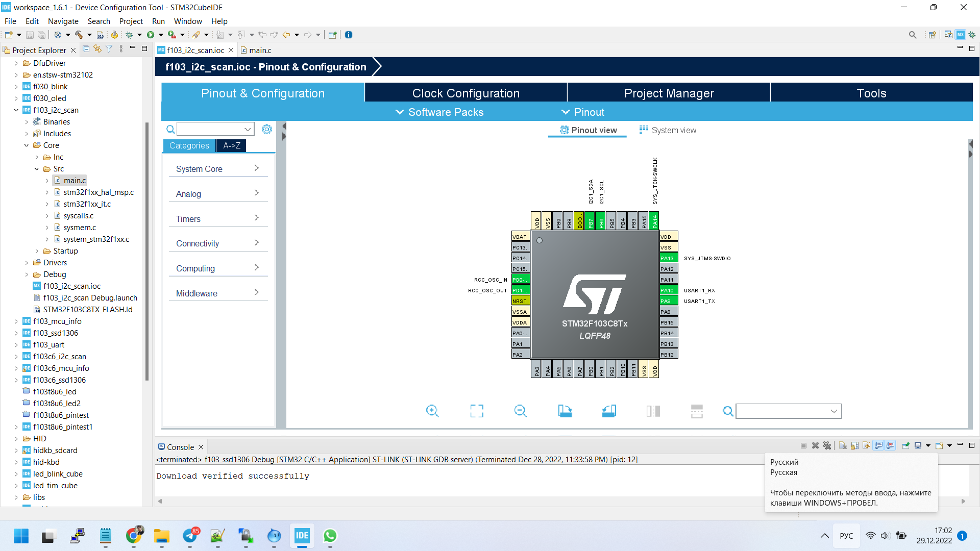Zoom out of the chip pinout
The image size is (980, 551).
click(521, 411)
